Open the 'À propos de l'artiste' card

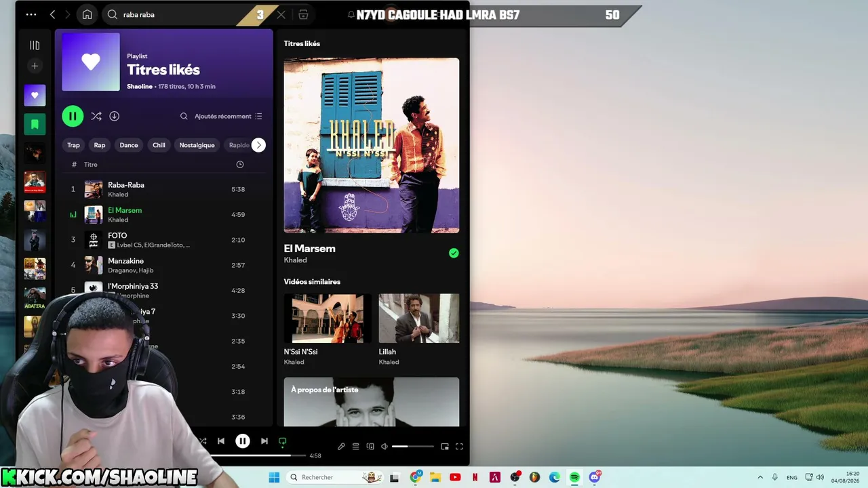click(372, 402)
